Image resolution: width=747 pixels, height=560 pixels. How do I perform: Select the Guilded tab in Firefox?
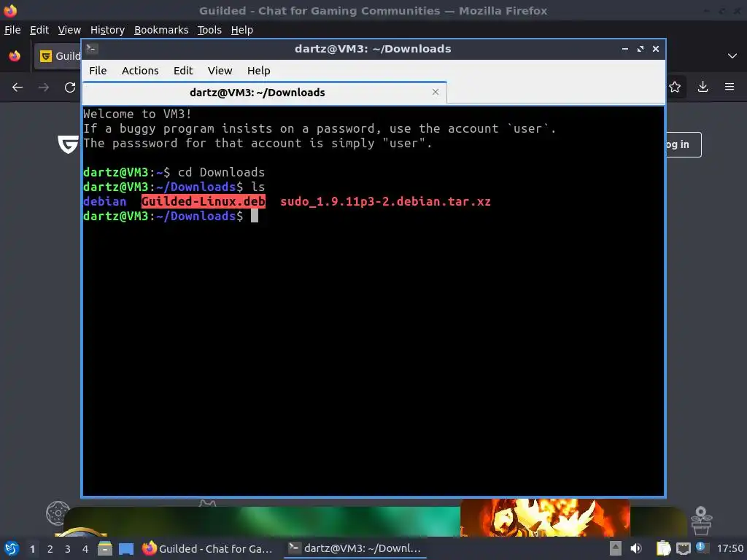click(x=58, y=56)
